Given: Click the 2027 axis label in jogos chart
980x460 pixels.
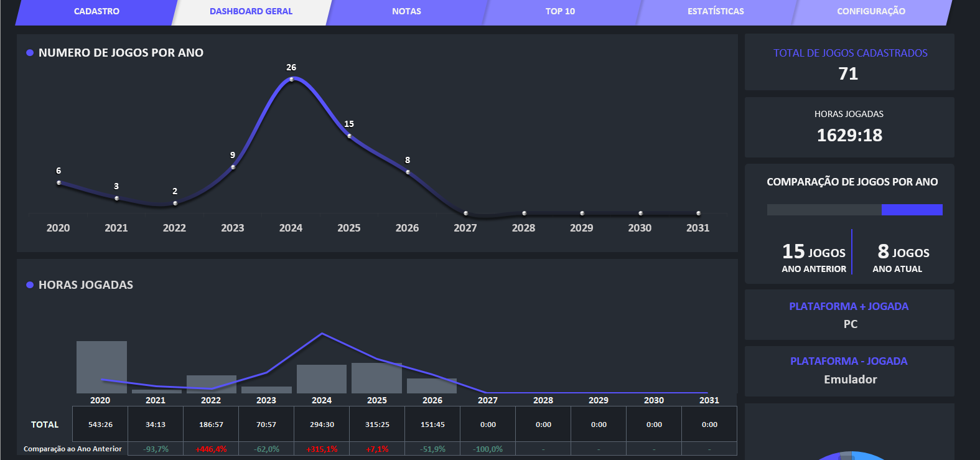Looking at the screenshot, I should (x=465, y=228).
